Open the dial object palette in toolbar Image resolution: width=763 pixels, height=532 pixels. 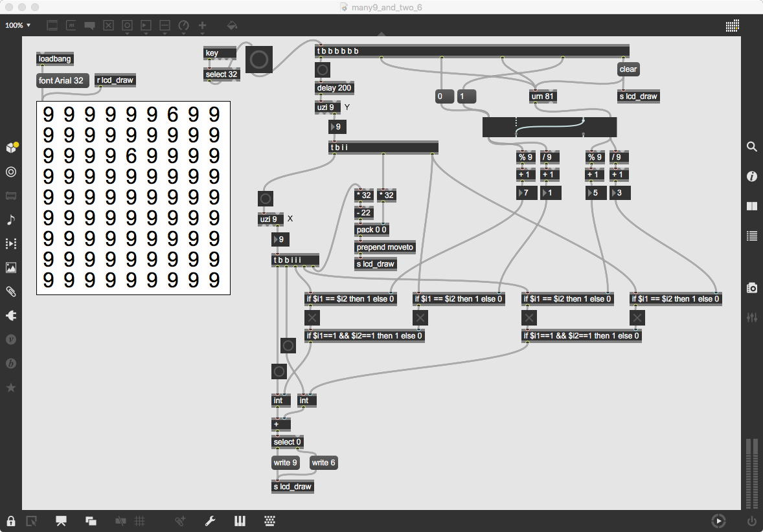[183, 25]
